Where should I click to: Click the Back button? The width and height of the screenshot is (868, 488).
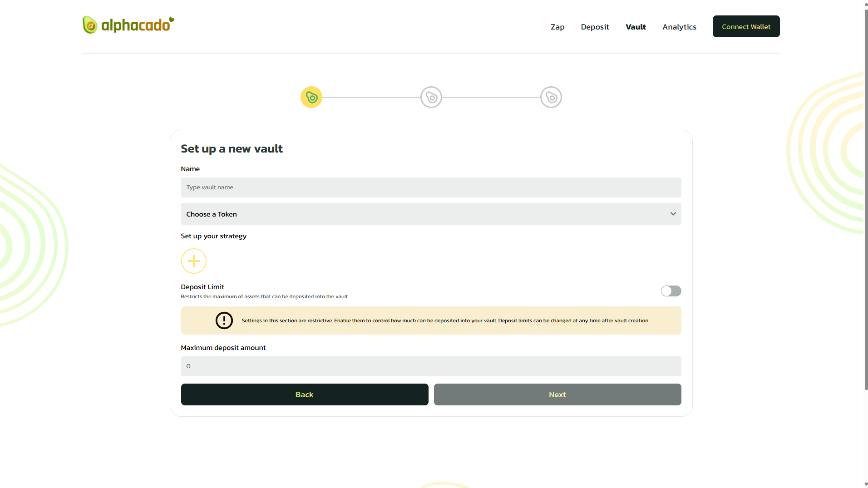(305, 394)
